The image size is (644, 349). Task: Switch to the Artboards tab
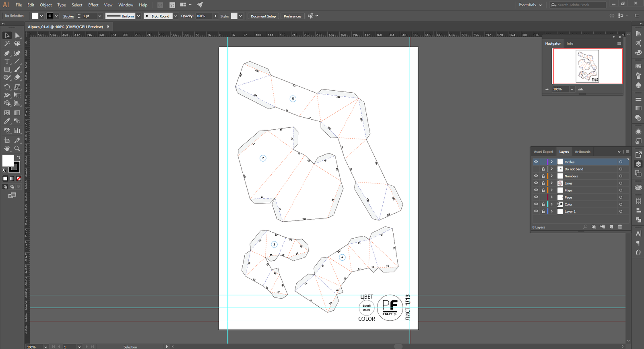coord(582,152)
